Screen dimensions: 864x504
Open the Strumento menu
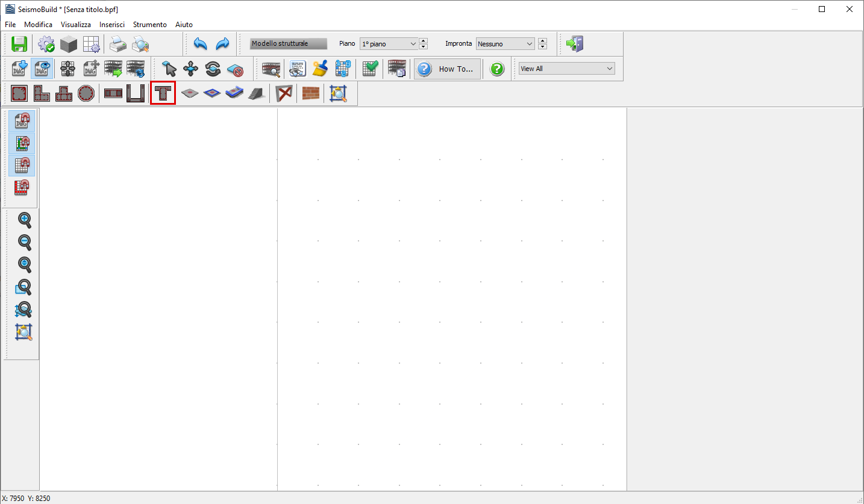click(x=149, y=25)
